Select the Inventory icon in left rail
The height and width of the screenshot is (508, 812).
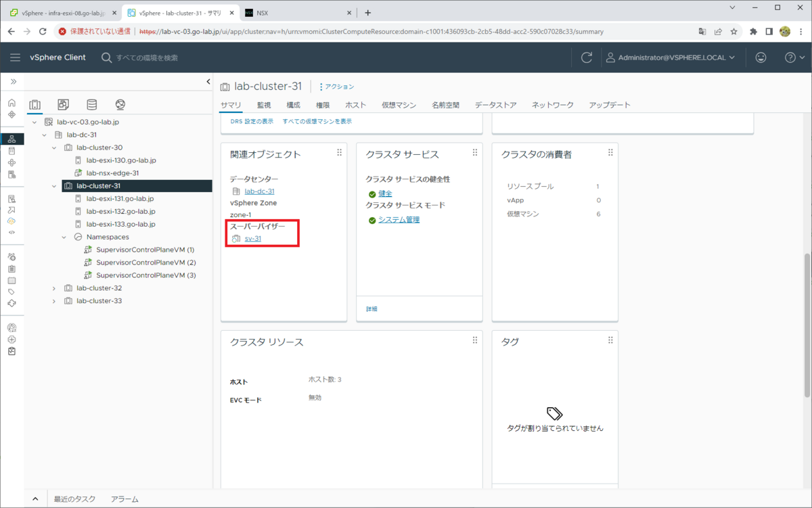tap(12, 139)
